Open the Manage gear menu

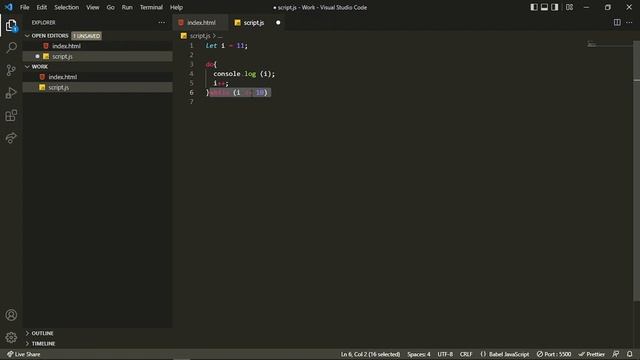click(11, 337)
